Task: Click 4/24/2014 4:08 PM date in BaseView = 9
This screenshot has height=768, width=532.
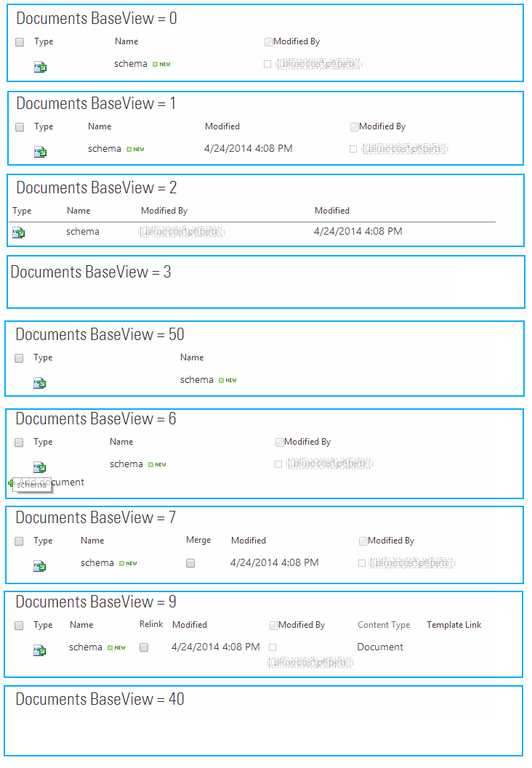Action: tap(216, 647)
